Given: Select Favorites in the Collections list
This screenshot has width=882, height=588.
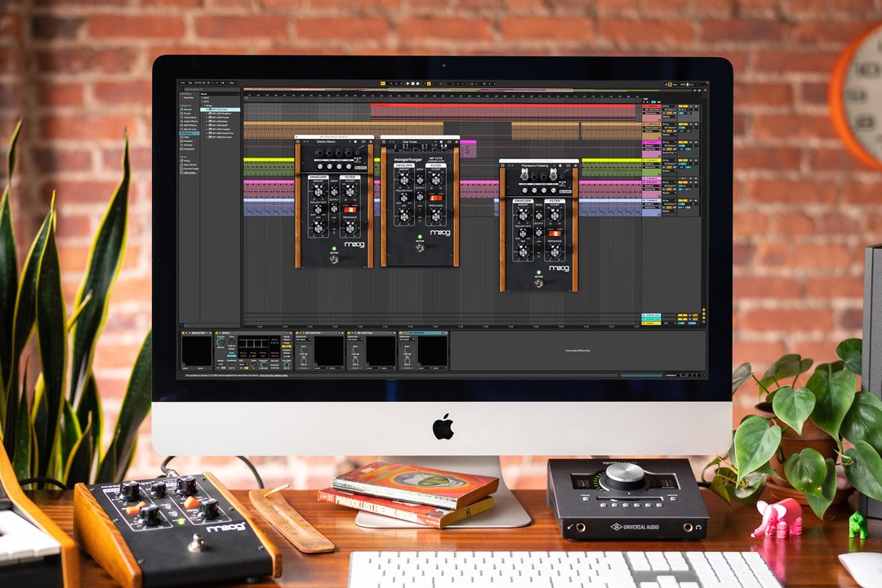Looking at the screenshot, I should [x=189, y=97].
